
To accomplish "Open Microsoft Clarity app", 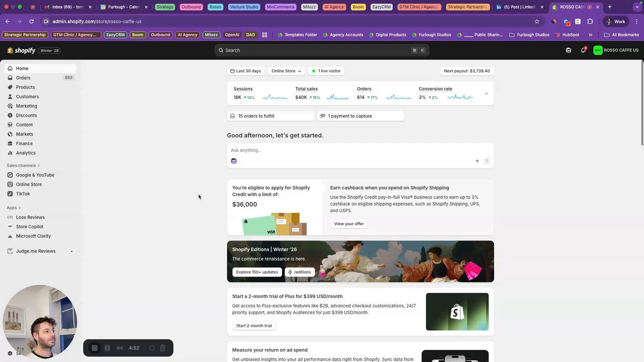I will (x=39, y=236).
